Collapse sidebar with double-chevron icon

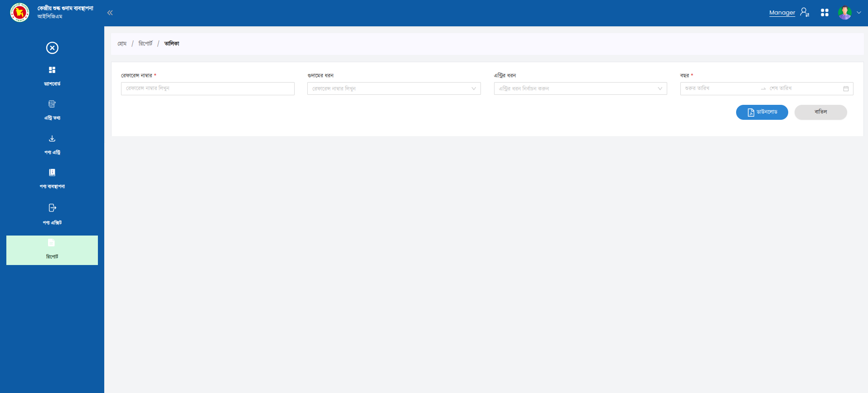[x=110, y=13]
